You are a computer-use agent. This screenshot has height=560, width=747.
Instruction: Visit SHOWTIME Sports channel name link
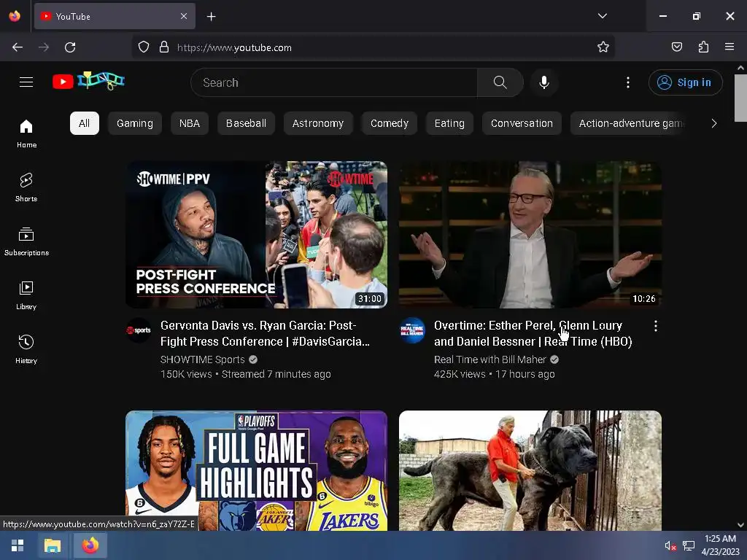coord(203,359)
